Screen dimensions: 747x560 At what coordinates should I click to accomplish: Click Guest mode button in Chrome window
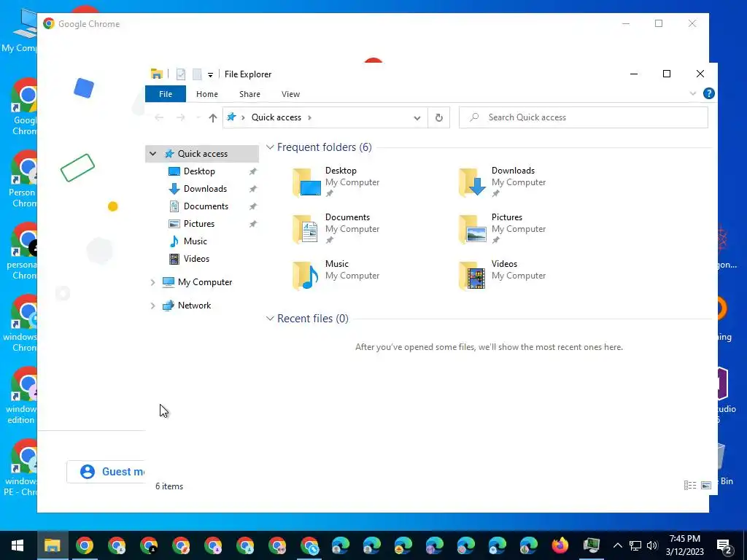(107, 472)
